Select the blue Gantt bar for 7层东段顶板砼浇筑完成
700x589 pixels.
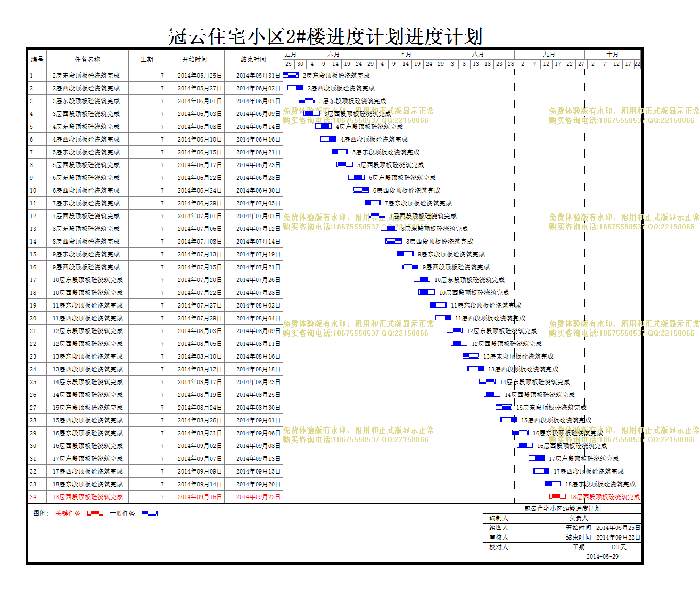point(373,203)
